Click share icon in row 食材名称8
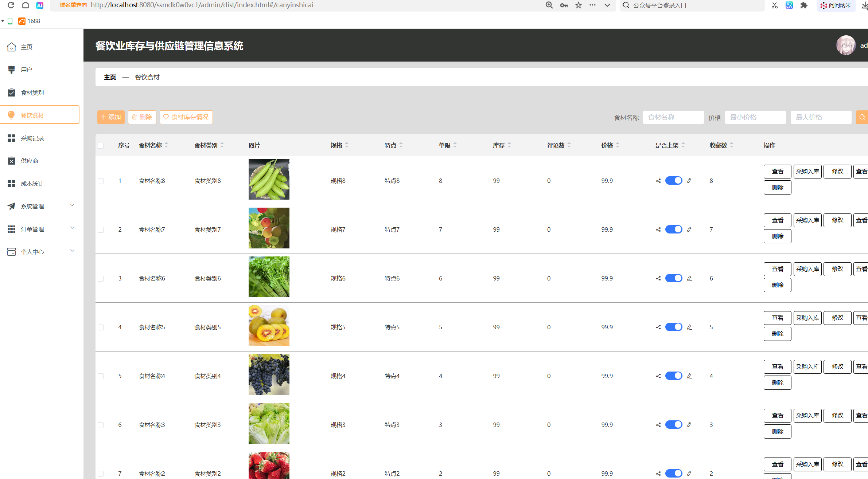 658,181
